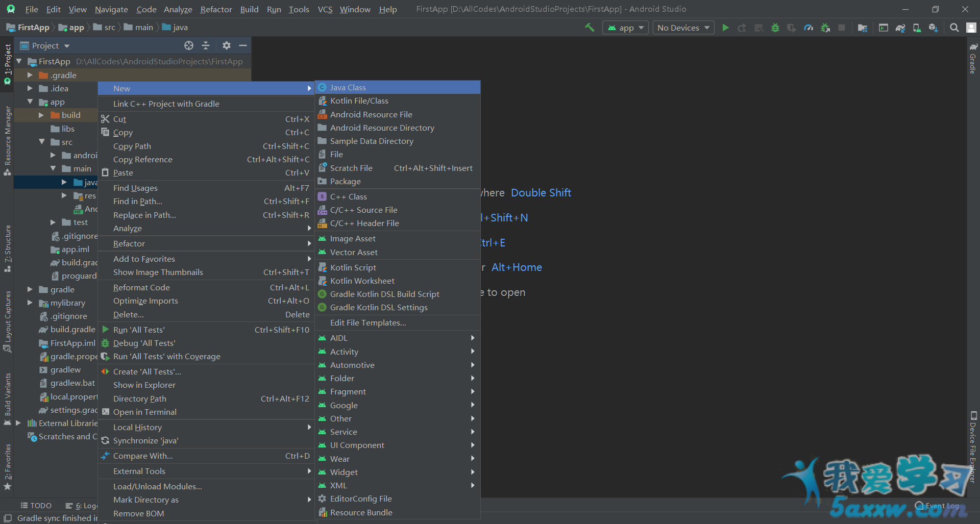Viewport: 980px width, 524px height.
Task: Open the VCS menu in menu bar
Action: point(325,9)
